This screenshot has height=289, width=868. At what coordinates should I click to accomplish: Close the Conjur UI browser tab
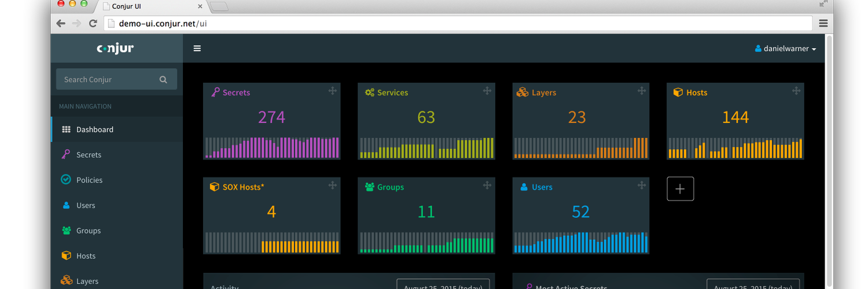pos(200,6)
